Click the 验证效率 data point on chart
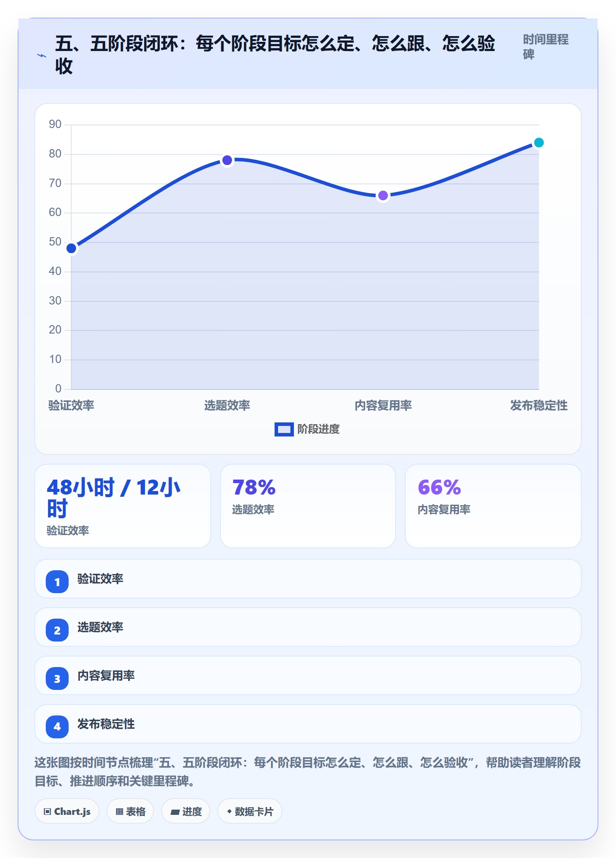 point(71,249)
